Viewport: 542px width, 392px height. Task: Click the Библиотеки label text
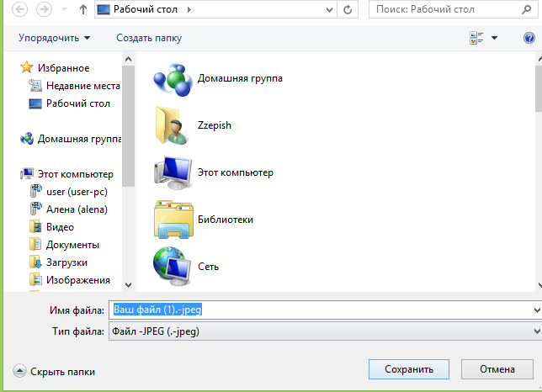[x=226, y=220]
